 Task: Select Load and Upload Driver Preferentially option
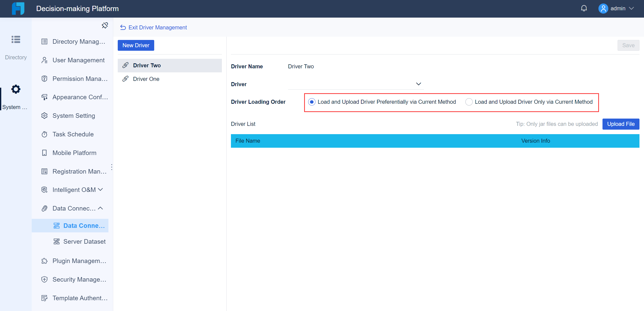click(x=312, y=102)
